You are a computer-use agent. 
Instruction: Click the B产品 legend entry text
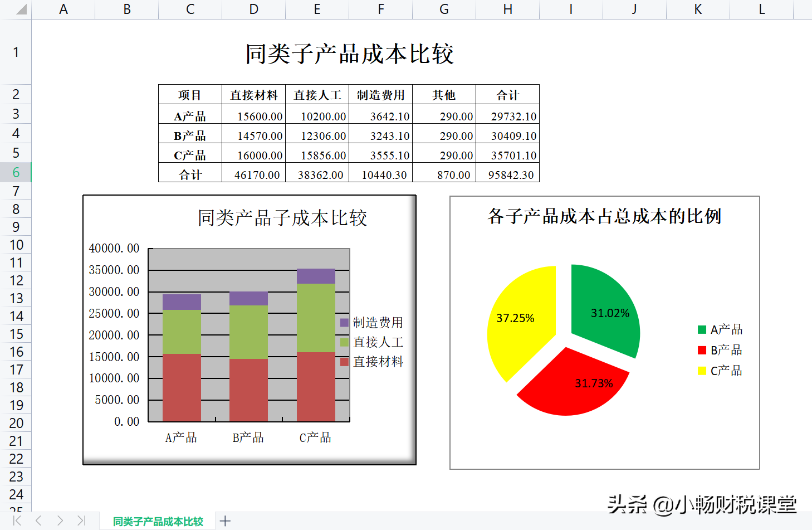coord(727,350)
